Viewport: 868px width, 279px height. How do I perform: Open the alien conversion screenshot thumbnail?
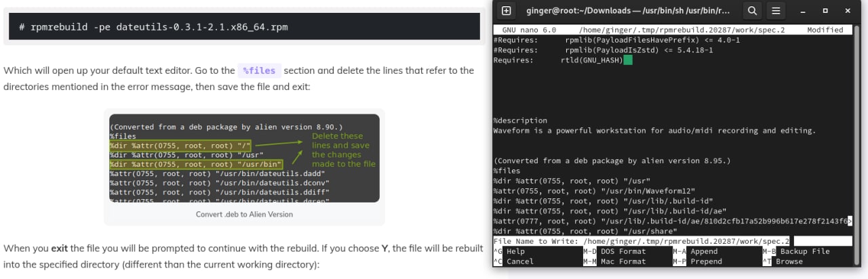tap(244, 158)
